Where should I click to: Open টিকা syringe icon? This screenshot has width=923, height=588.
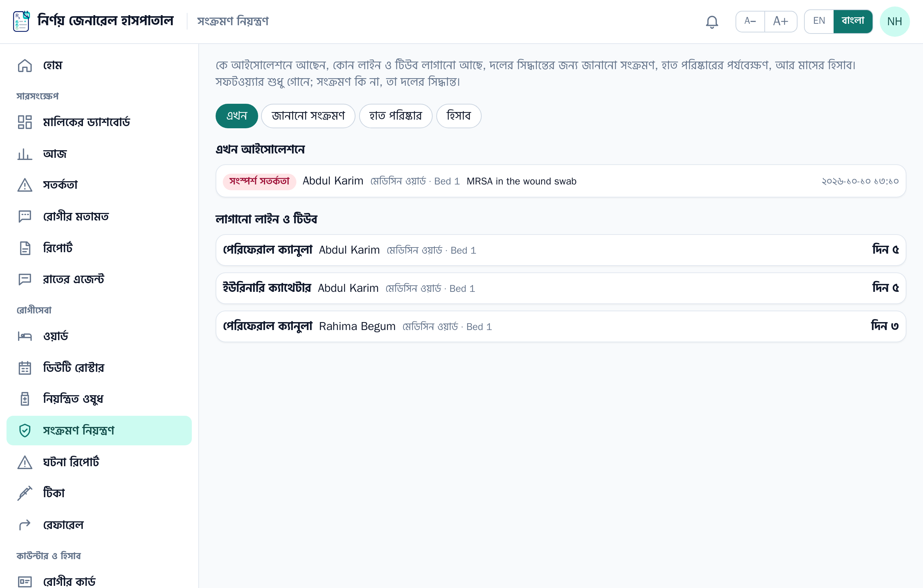[x=25, y=493]
